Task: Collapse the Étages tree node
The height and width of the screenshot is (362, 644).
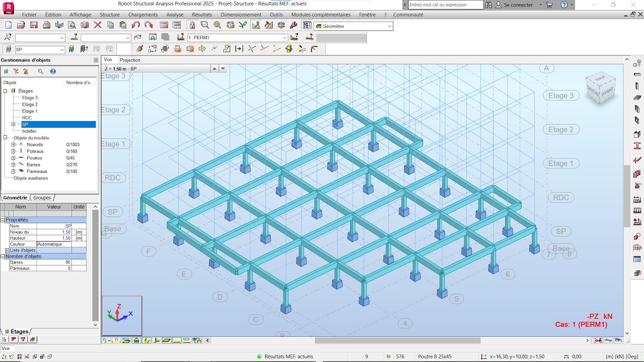Action: (6, 91)
